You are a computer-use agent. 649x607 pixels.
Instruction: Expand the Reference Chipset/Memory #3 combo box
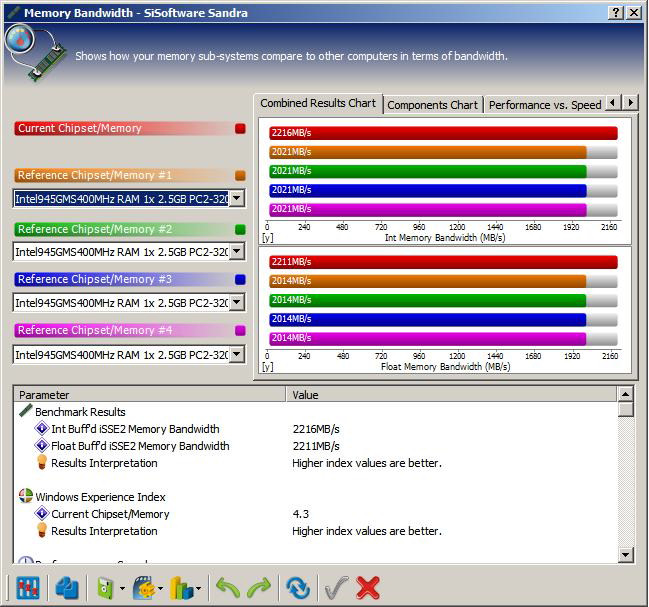(x=236, y=302)
